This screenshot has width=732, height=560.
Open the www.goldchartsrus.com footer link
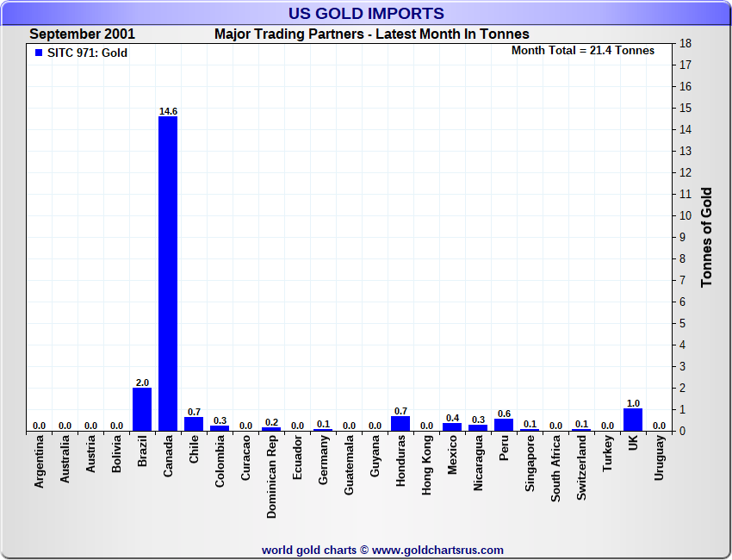coord(437,550)
